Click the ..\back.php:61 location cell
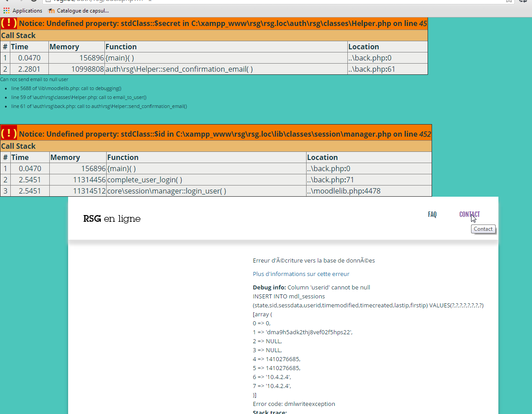 coord(372,69)
